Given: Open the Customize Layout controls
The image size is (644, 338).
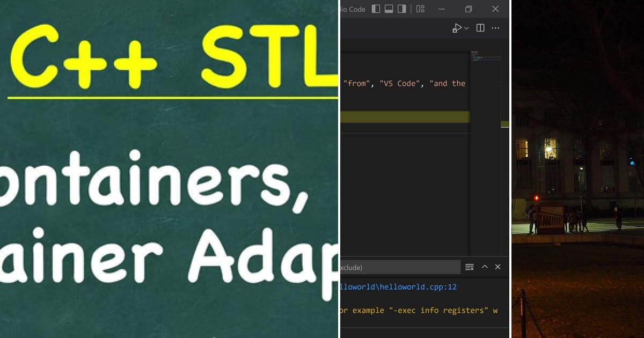Looking at the screenshot, I should coord(420,9).
